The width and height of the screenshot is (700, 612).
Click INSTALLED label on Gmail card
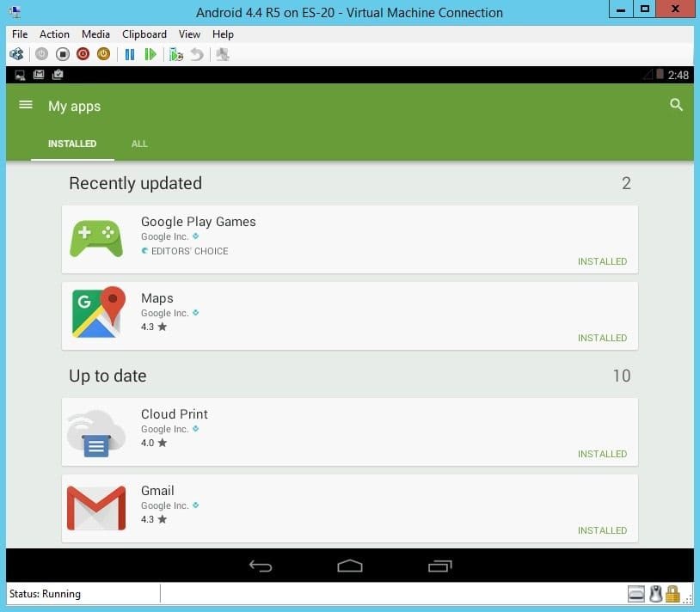pyautogui.click(x=602, y=530)
